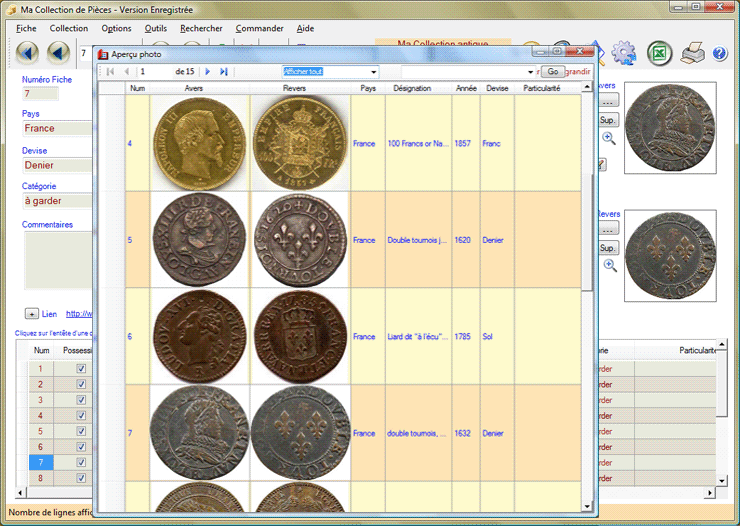Open the Aide menu
Viewport: 740px width, 526px height.
pyautogui.click(x=305, y=28)
